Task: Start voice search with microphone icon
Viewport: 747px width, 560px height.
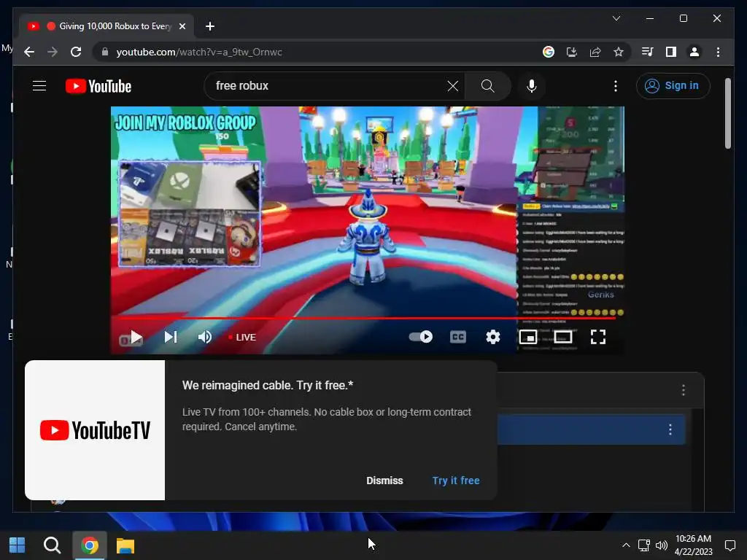Action: coord(532,86)
